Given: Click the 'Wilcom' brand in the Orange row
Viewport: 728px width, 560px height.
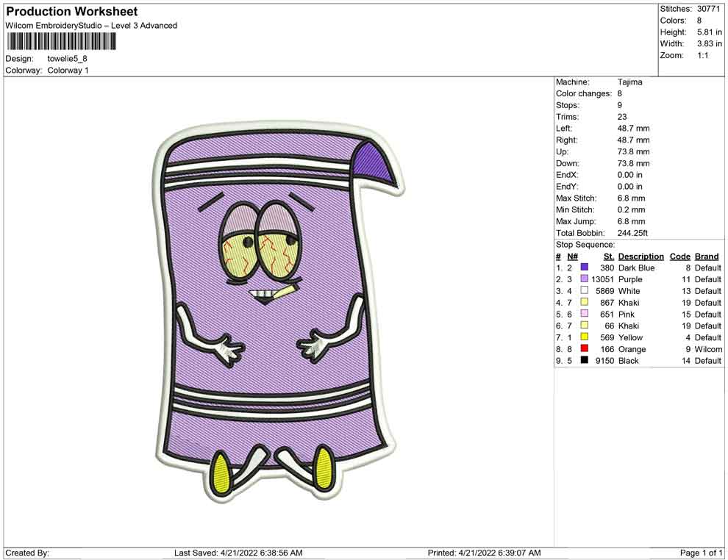Looking at the screenshot, I should click(x=708, y=349).
